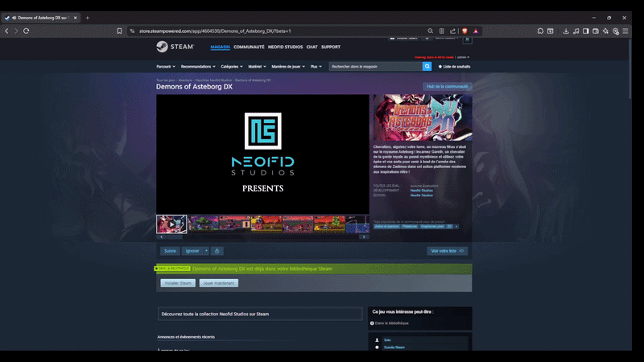
Task: Expand more tags with the plus button
Action: tap(456, 227)
